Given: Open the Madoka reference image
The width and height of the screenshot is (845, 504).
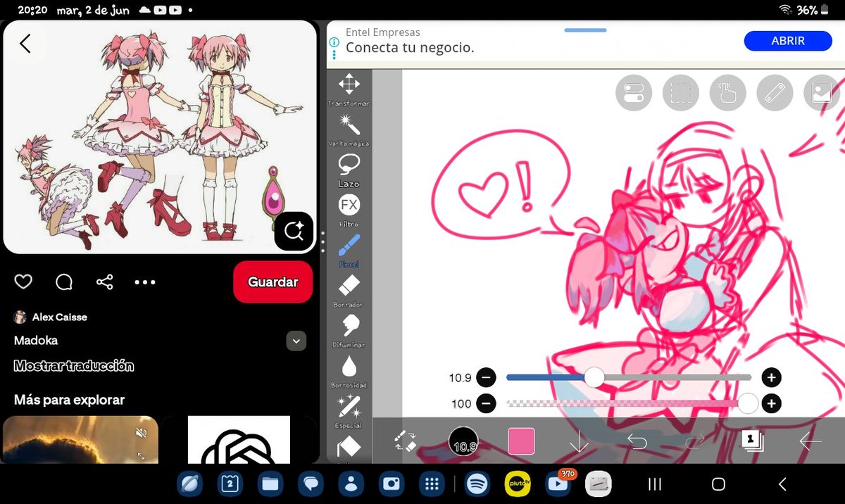Looking at the screenshot, I should point(160,137).
